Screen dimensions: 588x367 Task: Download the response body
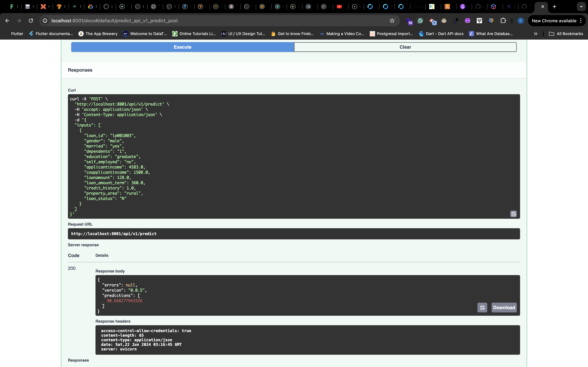click(504, 308)
